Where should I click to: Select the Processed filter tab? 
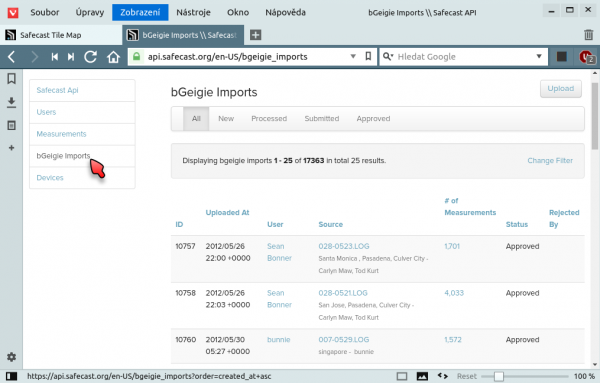tap(269, 119)
